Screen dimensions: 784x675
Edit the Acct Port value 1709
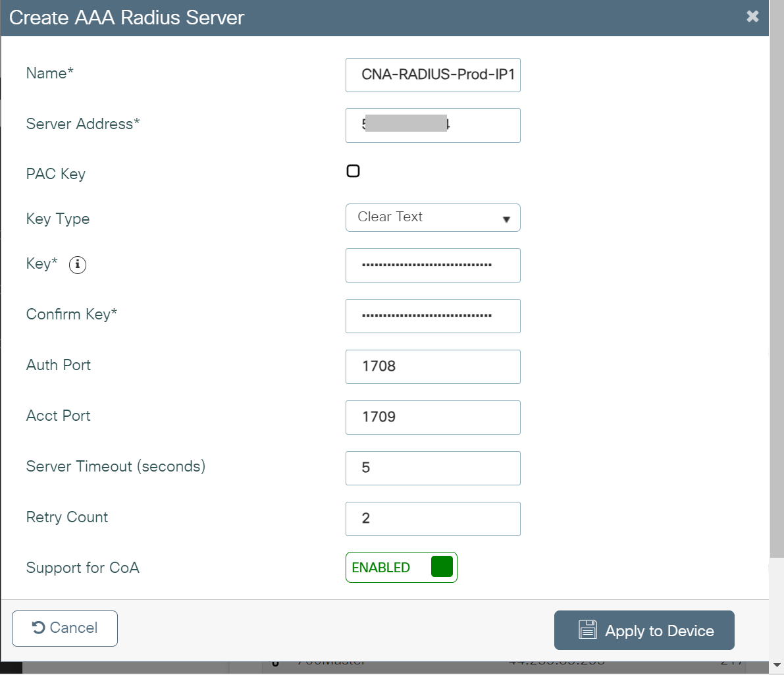point(432,418)
